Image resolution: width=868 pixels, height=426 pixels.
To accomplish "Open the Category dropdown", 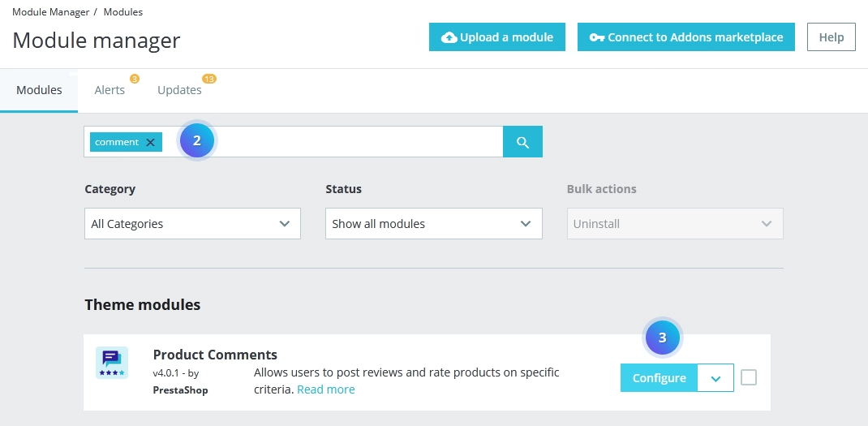I will pyautogui.click(x=192, y=224).
